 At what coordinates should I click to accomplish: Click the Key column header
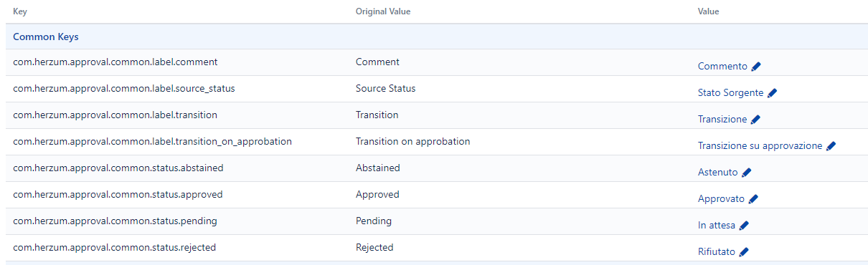(20, 12)
